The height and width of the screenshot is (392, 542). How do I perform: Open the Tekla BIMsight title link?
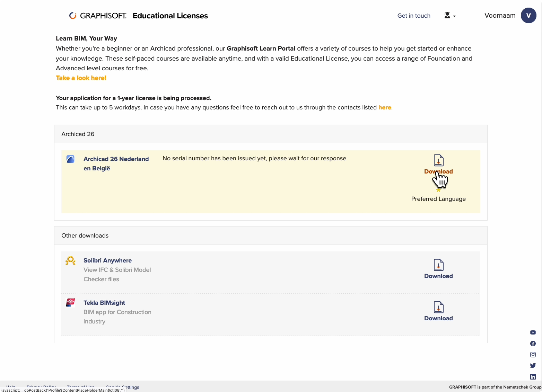click(104, 303)
